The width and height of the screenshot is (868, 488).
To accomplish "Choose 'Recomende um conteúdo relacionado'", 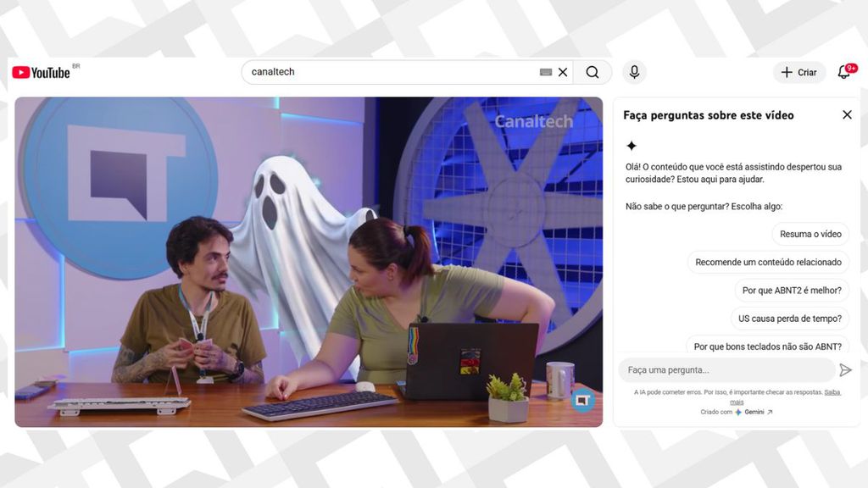I will coord(768,263).
